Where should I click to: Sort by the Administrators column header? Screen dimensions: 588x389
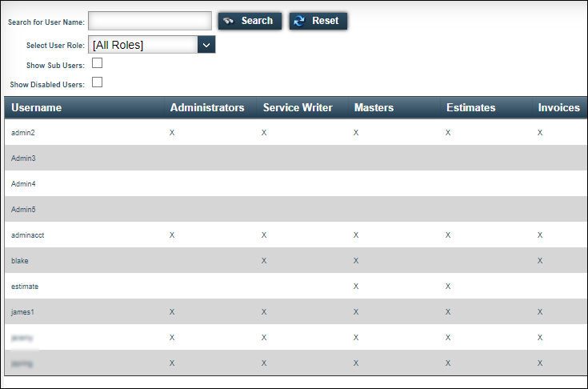coord(207,108)
